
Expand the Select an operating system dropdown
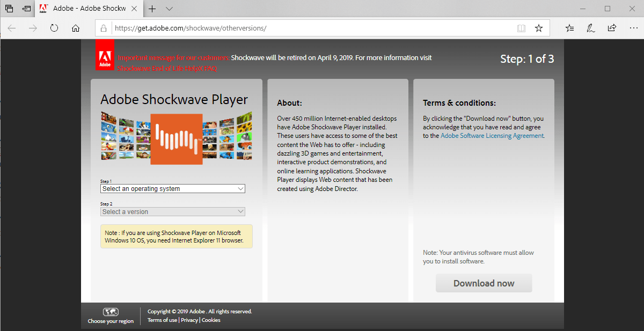tap(173, 189)
